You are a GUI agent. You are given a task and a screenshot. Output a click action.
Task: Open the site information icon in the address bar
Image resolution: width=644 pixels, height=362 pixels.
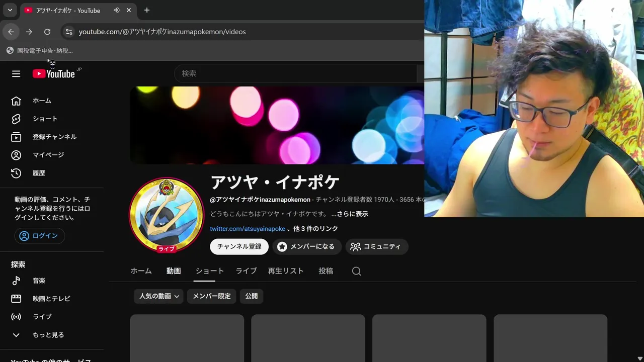(x=69, y=32)
